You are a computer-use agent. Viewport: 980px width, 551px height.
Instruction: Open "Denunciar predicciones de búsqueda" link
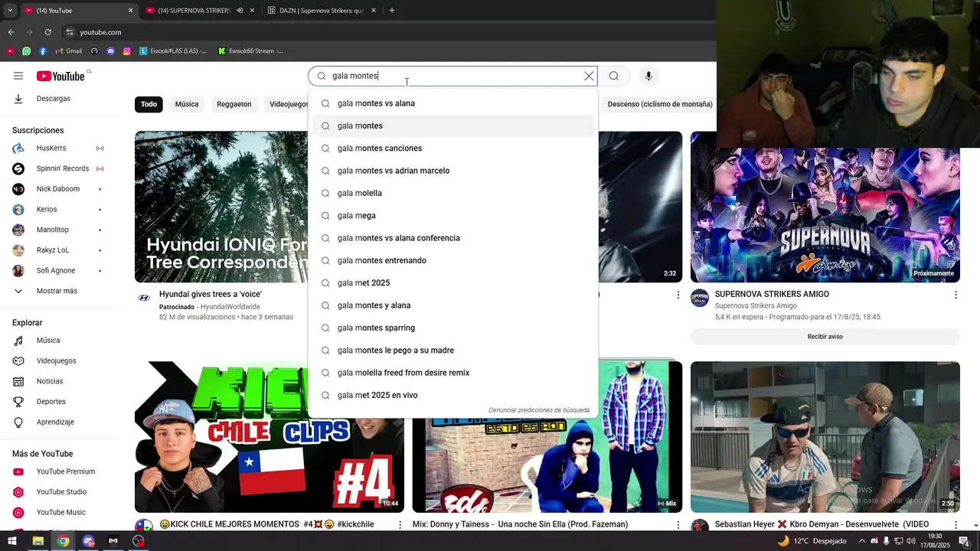click(x=539, y=410)
